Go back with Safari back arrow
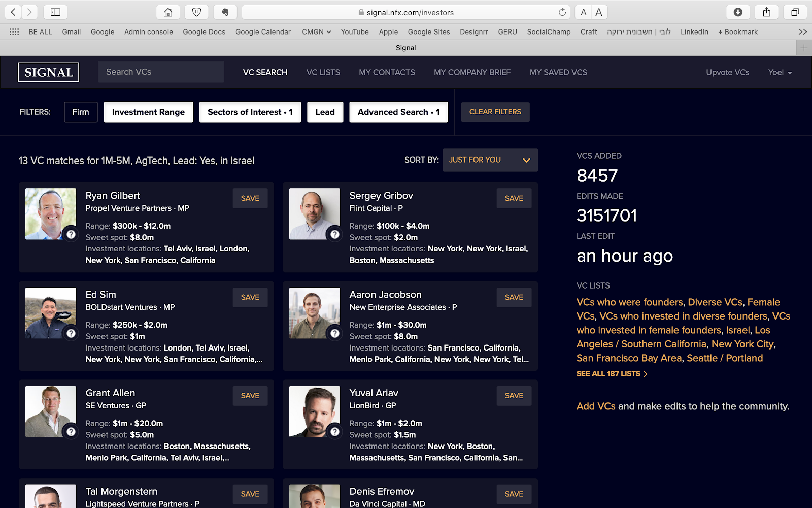 click(x=13, y=12)
